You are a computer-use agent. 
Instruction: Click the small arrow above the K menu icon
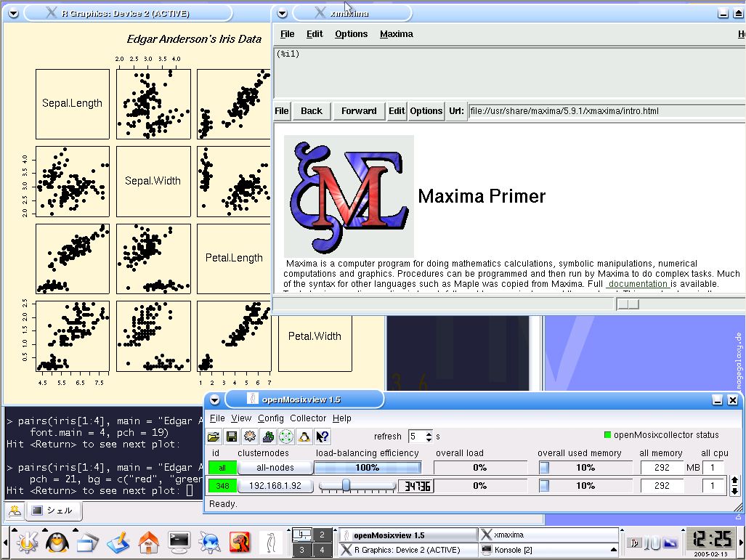coord(15,529)
